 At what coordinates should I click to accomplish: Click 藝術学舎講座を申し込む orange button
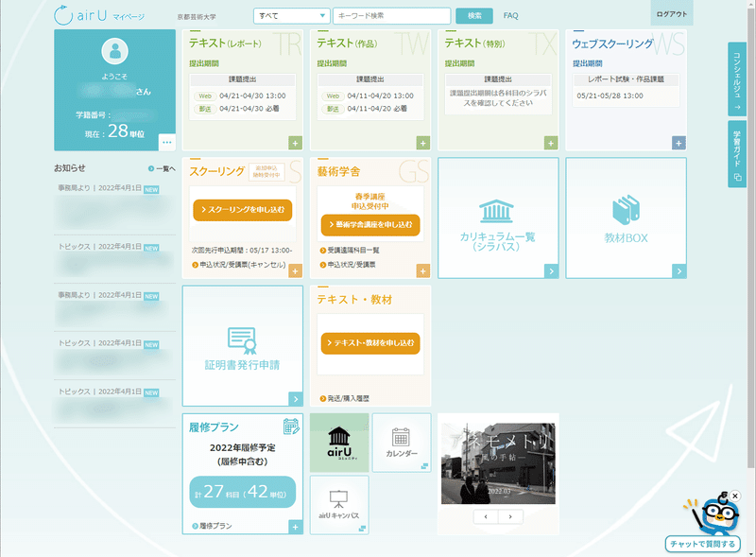(370, 225)
